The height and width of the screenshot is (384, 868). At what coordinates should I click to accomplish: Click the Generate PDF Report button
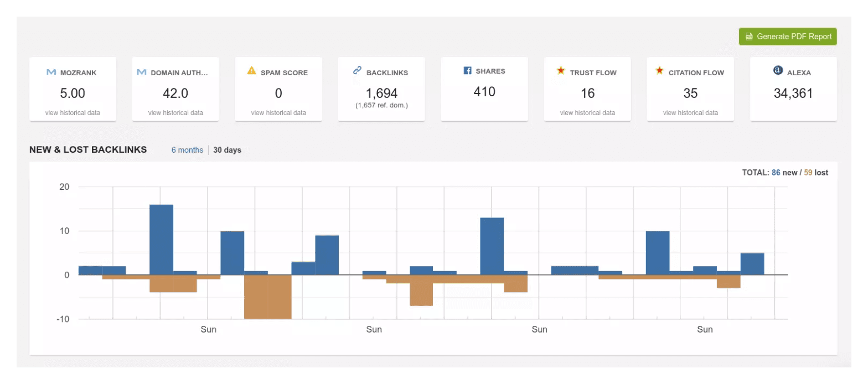point(788,37)
